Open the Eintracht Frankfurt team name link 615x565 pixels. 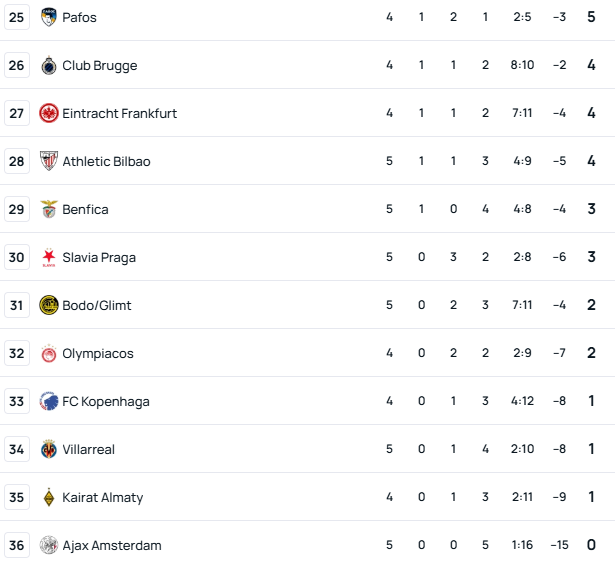click(x=119, y=113)
